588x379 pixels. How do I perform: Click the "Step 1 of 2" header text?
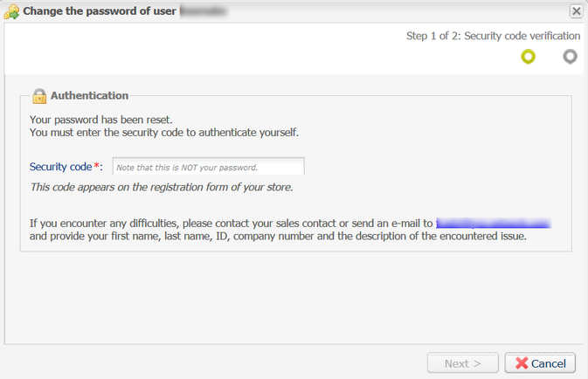(x=493, y=36)
